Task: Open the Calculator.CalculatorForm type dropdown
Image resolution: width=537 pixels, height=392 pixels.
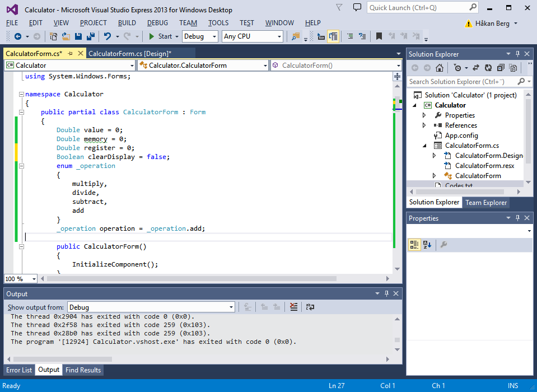Action: pos(203,66)
